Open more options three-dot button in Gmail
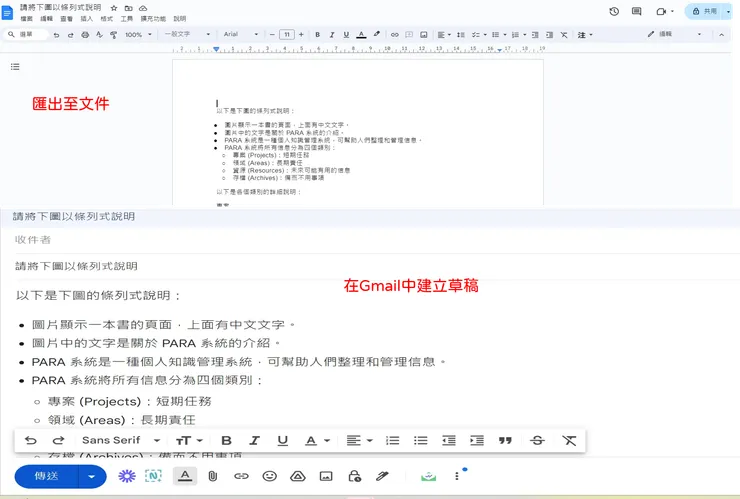The image size is (740, 499). (457, 476)
